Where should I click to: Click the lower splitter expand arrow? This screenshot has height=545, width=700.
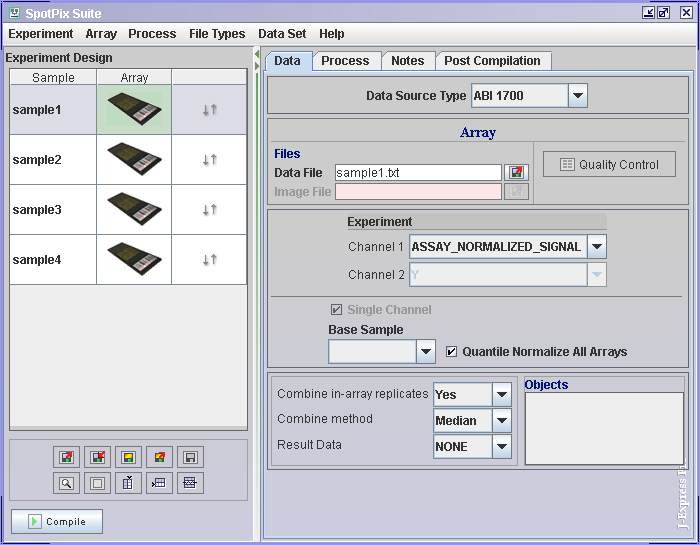coord(257,66)
